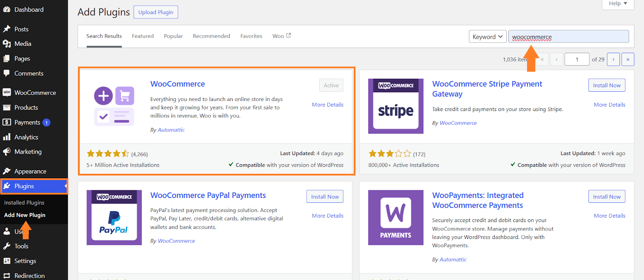The height and width of the screenshot is (280, 644).
Task: Click the Plugins plug icon
Action: 6,186
